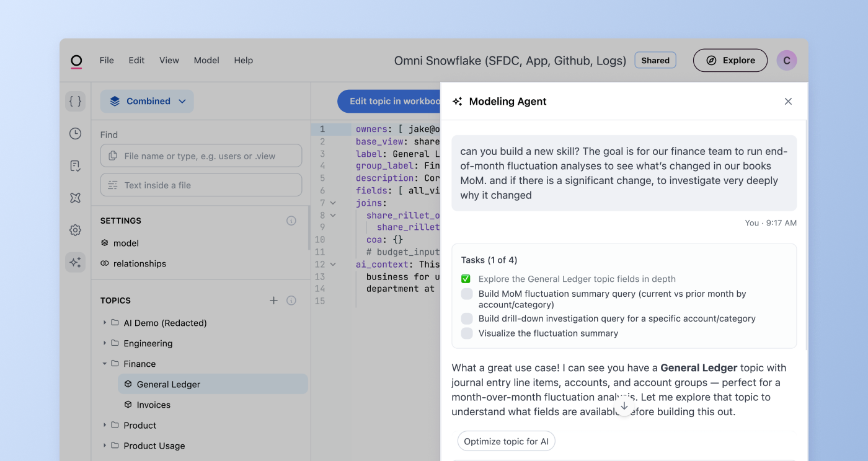This screenshot has width=868, height=461.
Task: Open the View menu
Action: point(169,60)
